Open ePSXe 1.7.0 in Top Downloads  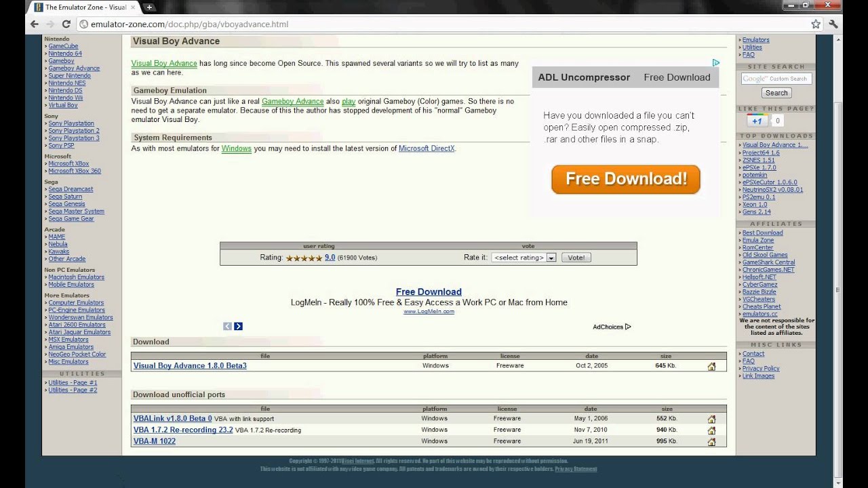point(759,168)
